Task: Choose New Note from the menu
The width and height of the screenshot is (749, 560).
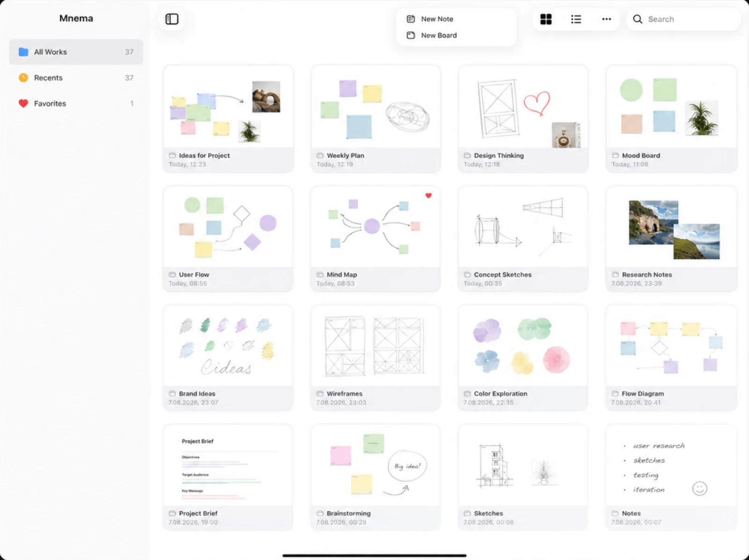Action: coord(456,19)
